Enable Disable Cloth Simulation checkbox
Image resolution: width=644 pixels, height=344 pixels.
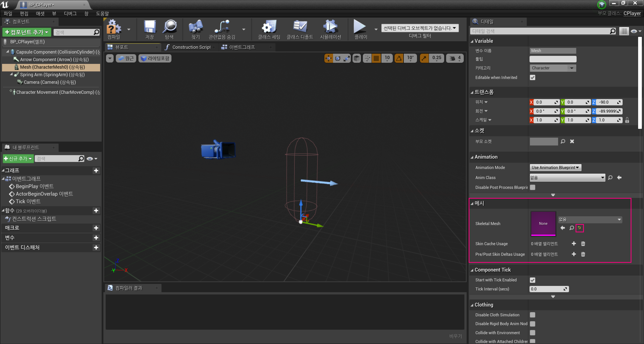point(533,315)
